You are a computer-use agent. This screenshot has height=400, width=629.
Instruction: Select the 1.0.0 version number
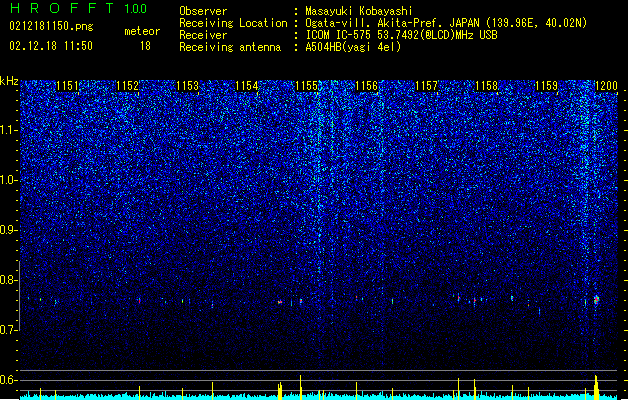click(135, 9)
